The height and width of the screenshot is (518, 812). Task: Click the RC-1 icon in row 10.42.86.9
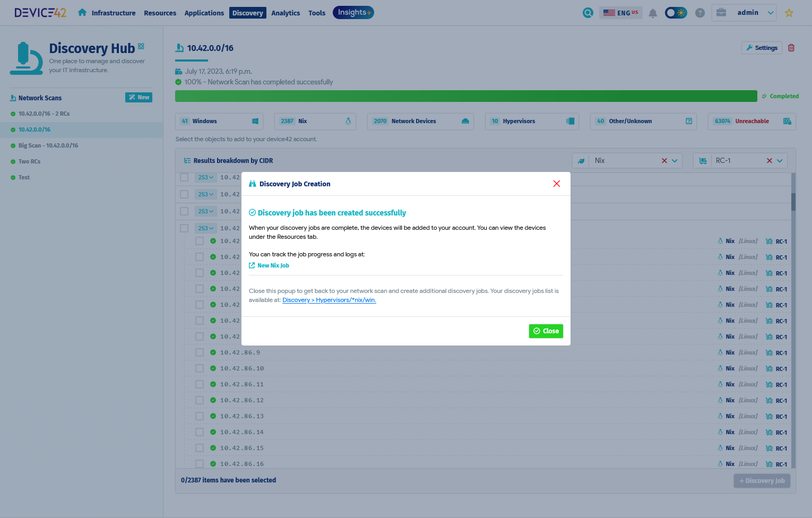(x=770, y=353)
